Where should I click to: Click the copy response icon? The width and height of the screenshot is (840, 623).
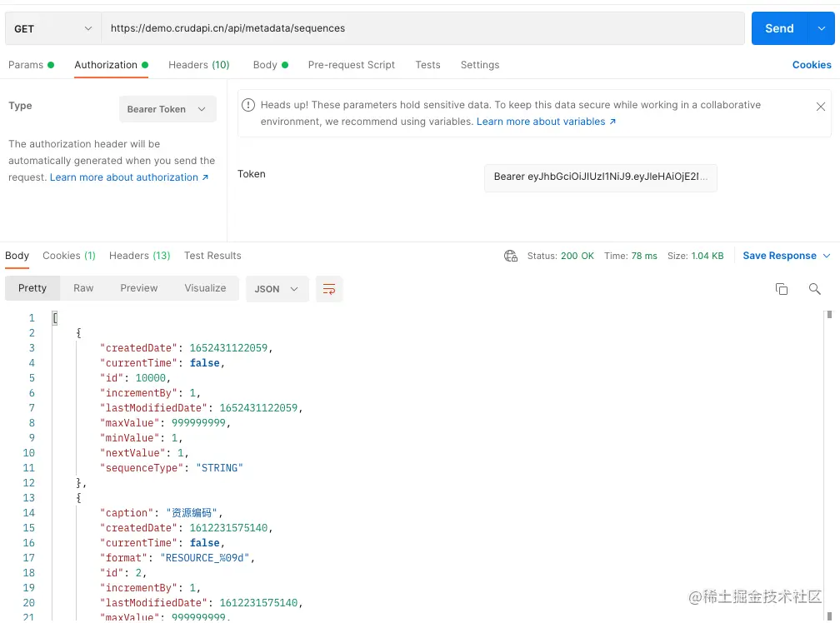click(781, 289)
